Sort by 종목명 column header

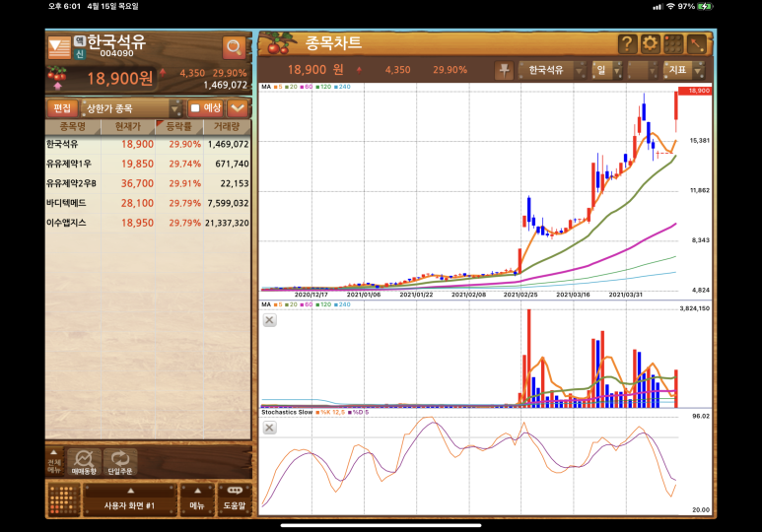click(x=73, y=127)
